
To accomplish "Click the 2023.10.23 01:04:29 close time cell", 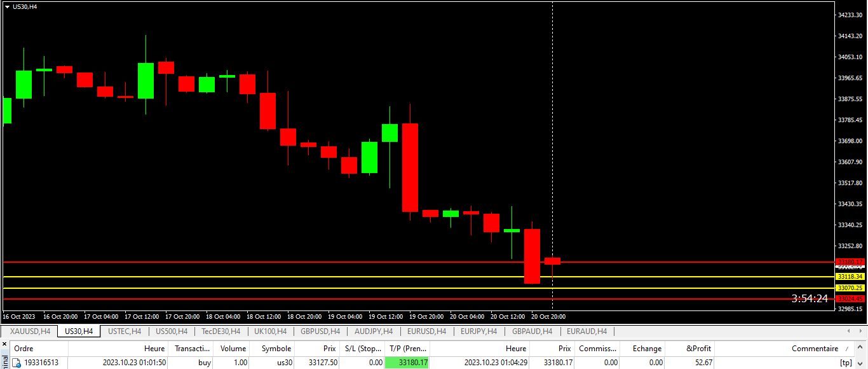I will (x=496, y=363).
